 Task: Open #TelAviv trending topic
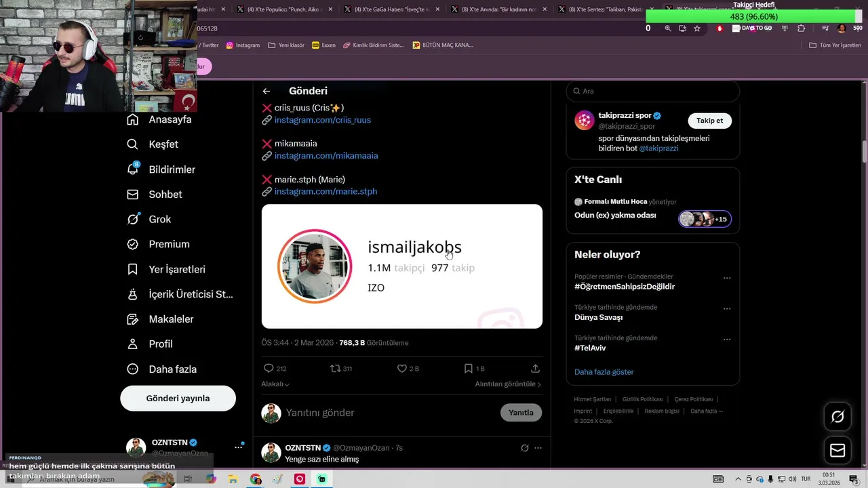[x=590, y=348]
